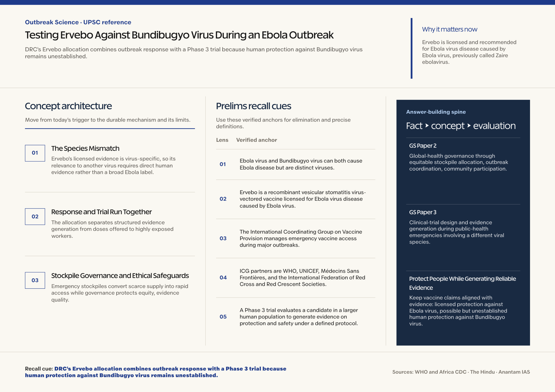Click the bold blue recall cue sentence at bottom
The width and height of the screenshot is (555, 392).
(156, 372)
